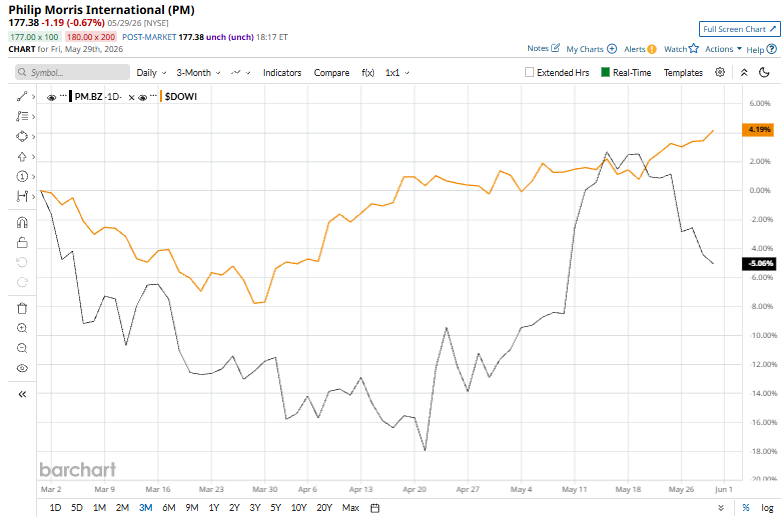Toggle percent scale on the chart
This screenshot has height=523, width=781.
746,508
